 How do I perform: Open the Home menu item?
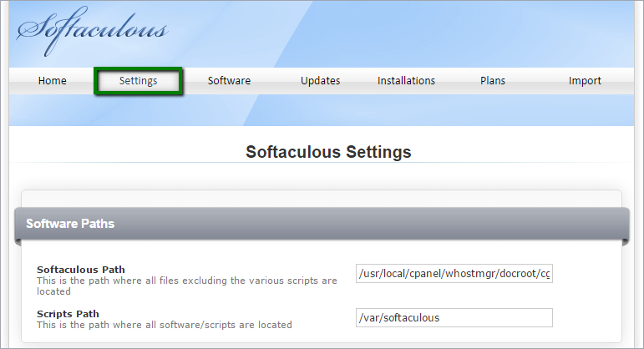52,81
